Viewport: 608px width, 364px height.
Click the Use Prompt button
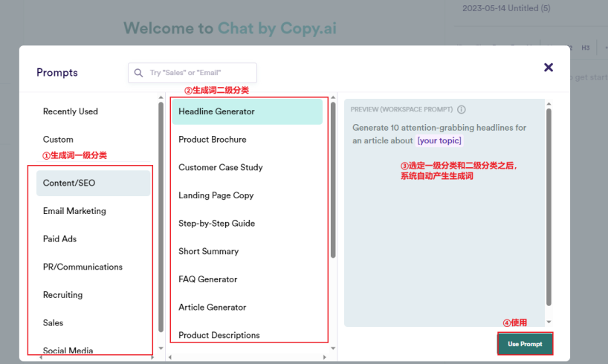pos(525,344)
